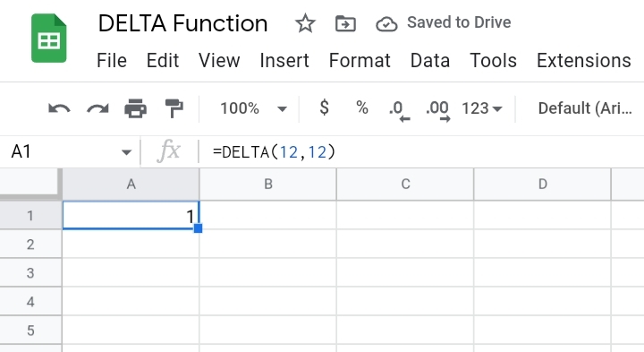Apply currency format with dollar icon
Image resolution: width=644 pixels, height=352 pixels.
[324, 107]
